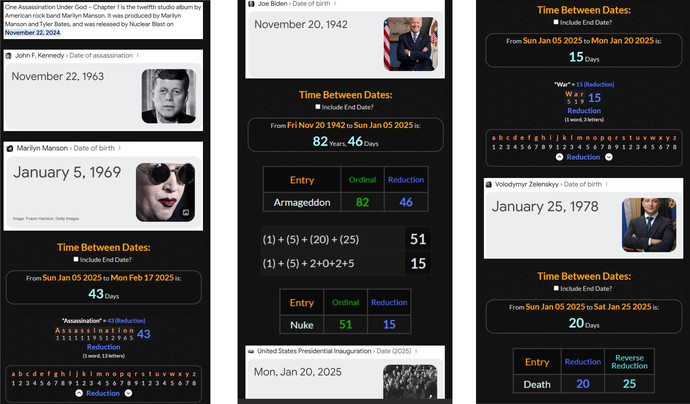Click the Death entry cell
Screen dimensions: 690x404
pos(537,384)
